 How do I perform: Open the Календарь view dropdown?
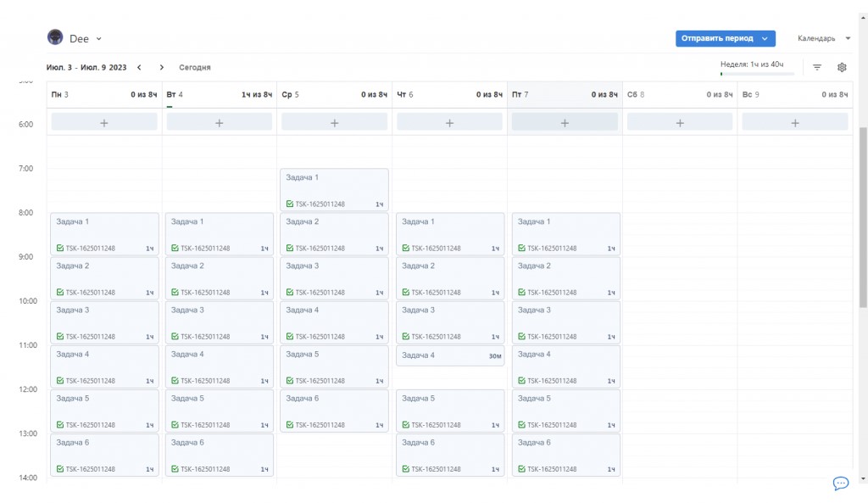(x=823, y=38)
